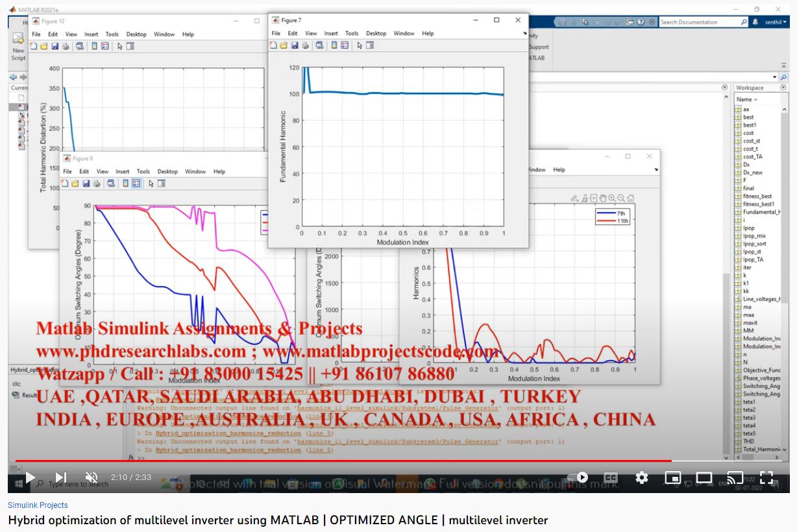This screenshot has height=532, width=797.
Task: Open Tools menu in Figure 7
Action: coord(352,33)
